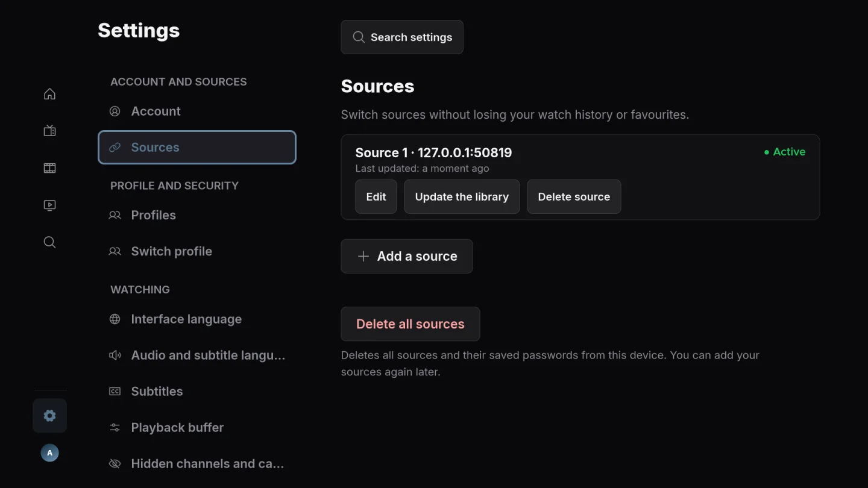868x488 pixels.
Task: Click the PROFILE AND SECURITY section label
Action: (x=174, y=186)
